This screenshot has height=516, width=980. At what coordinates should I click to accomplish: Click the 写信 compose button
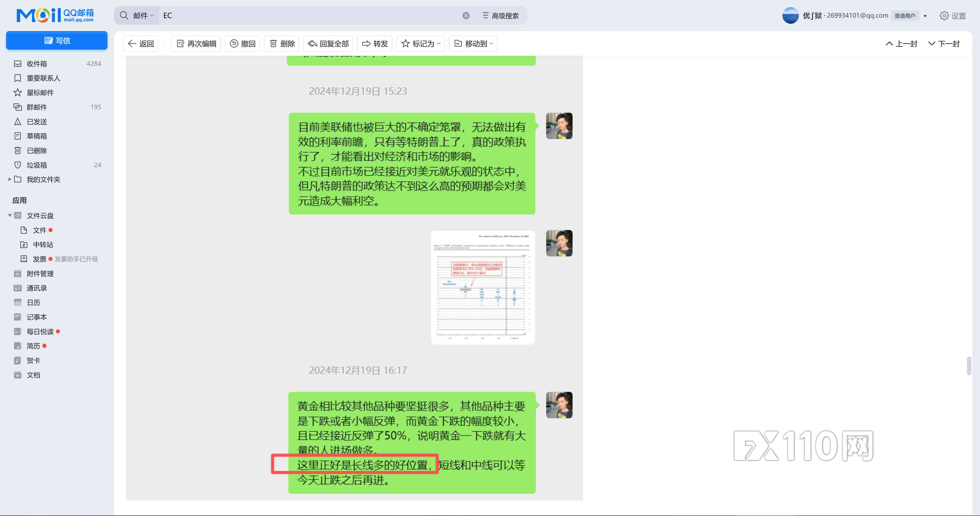tap(57, 40)
